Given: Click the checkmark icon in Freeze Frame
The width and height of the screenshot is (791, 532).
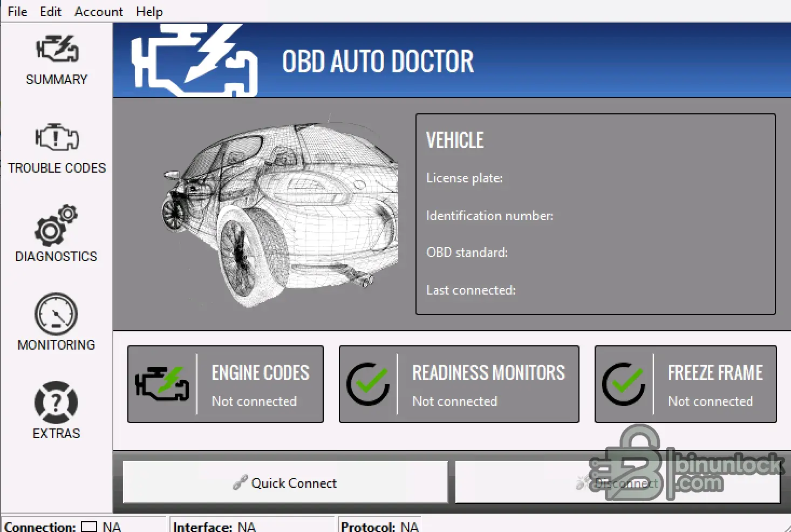Looking at the screenshot, I should click(624, 384).
